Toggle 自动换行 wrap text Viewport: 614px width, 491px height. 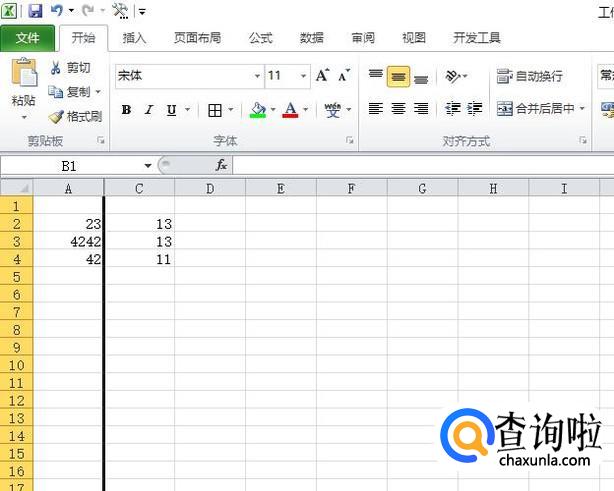point(530,76)
